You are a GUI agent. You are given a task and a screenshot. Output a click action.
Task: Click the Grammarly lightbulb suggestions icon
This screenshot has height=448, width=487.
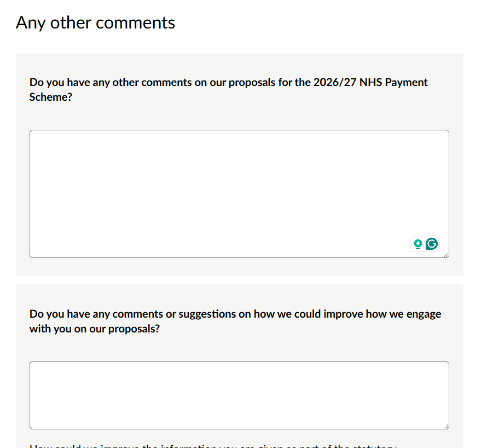coord(418,244)
